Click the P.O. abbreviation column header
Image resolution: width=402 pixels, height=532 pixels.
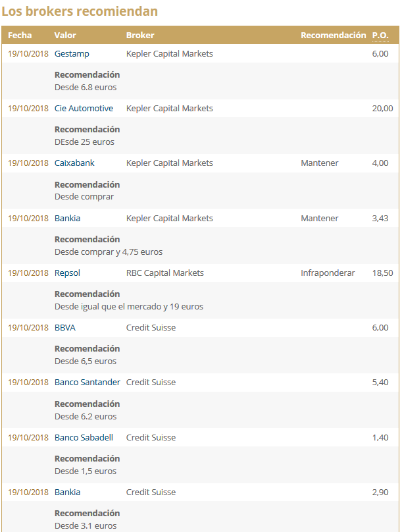380,36
